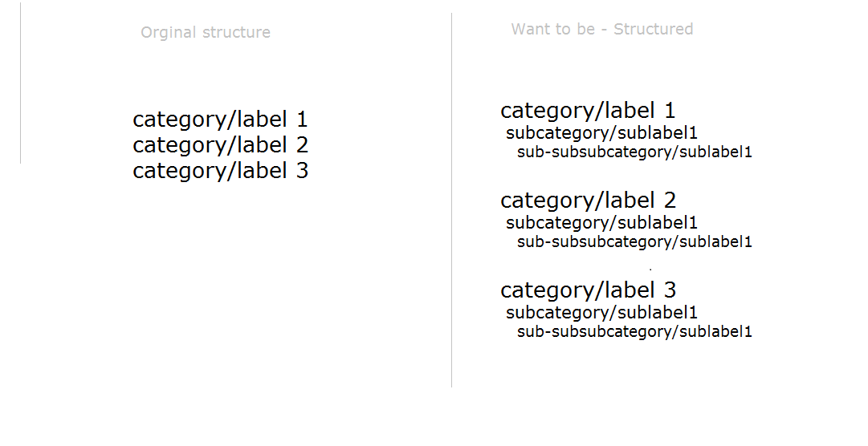This screenshot has width=868, height=446.
Task: Click subcategory/sublabel1 under structured category/label 3
Action: (x=601, y=313)
